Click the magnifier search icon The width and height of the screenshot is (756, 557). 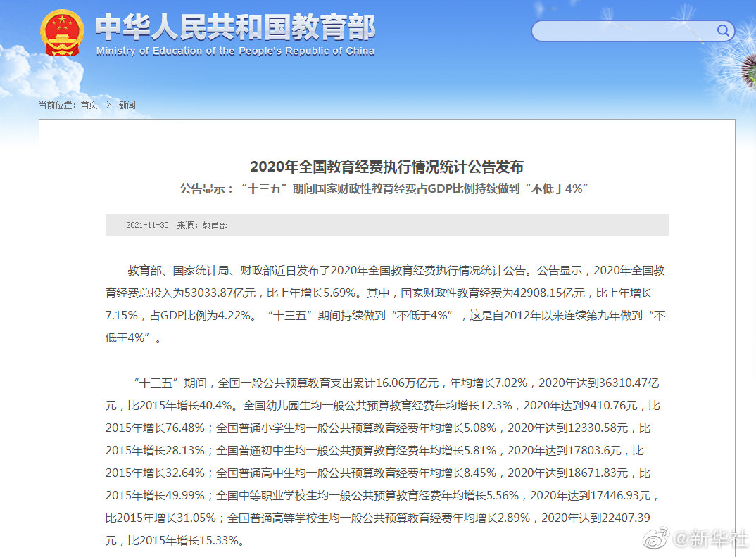tap(723, 30)
